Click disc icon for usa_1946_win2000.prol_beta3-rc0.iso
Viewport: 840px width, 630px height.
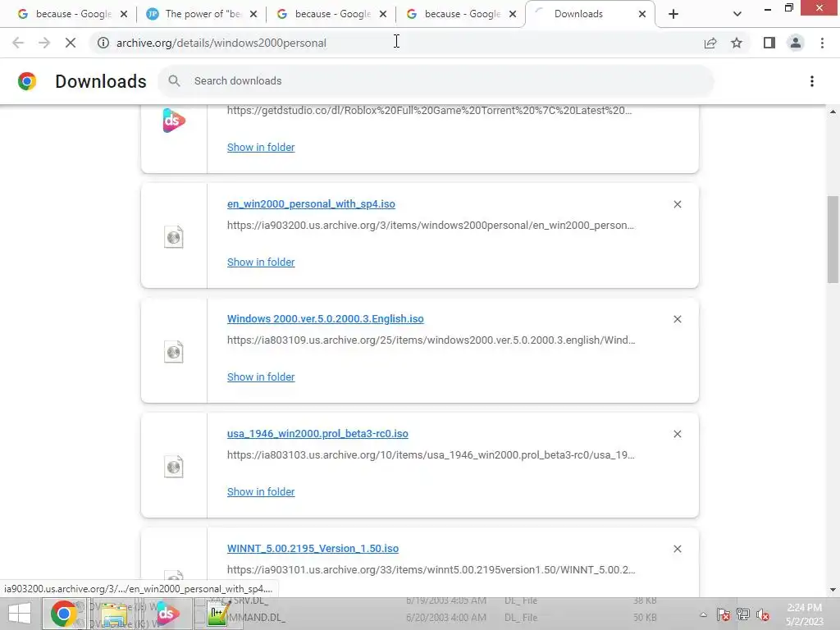174,466
